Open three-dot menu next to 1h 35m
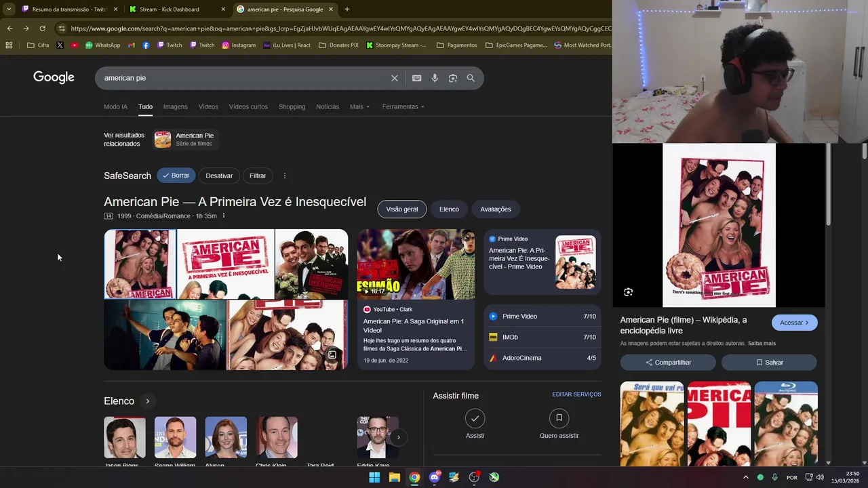 pos(224,216)
